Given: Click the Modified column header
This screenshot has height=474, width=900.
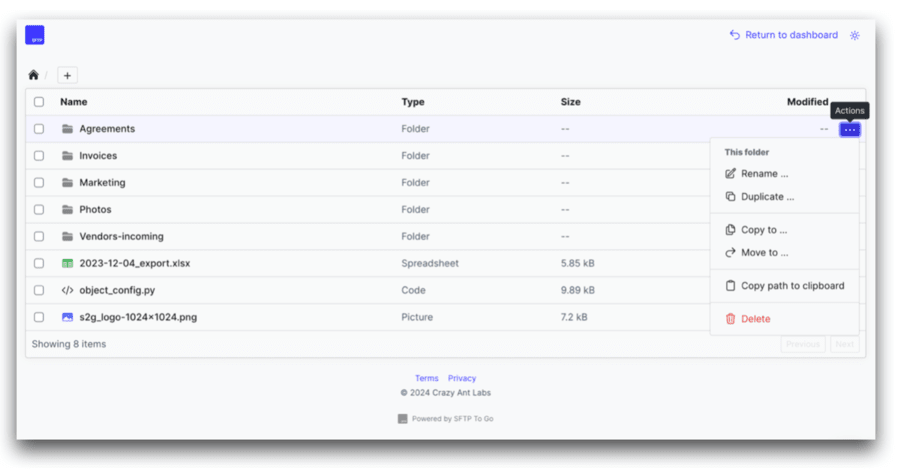Looking at the screenshot, I should click(808, 102).
